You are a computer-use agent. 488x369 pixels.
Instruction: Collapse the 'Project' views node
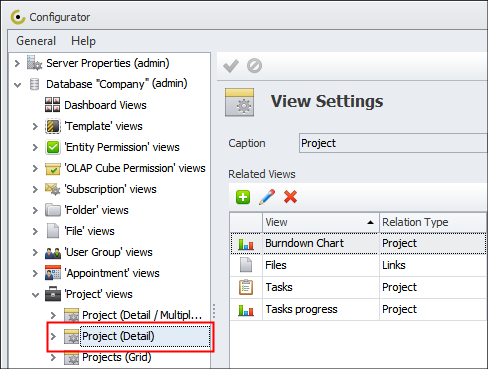35,295
